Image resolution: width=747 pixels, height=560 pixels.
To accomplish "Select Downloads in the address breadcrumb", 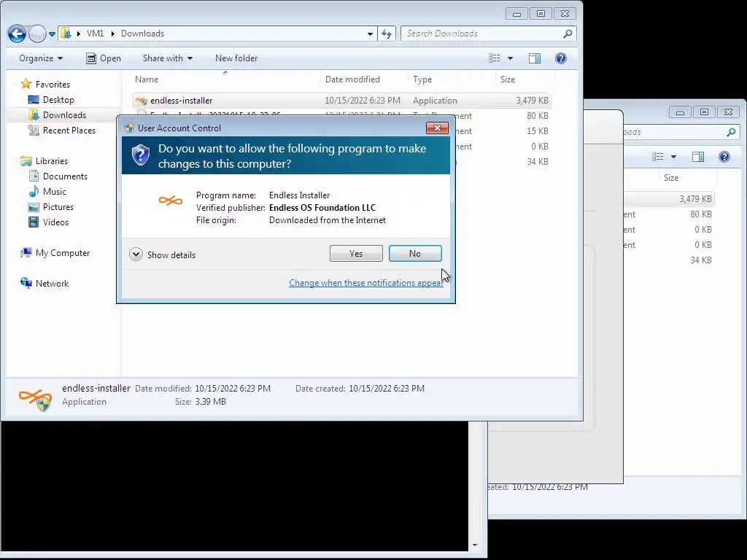I will [142, 34].
